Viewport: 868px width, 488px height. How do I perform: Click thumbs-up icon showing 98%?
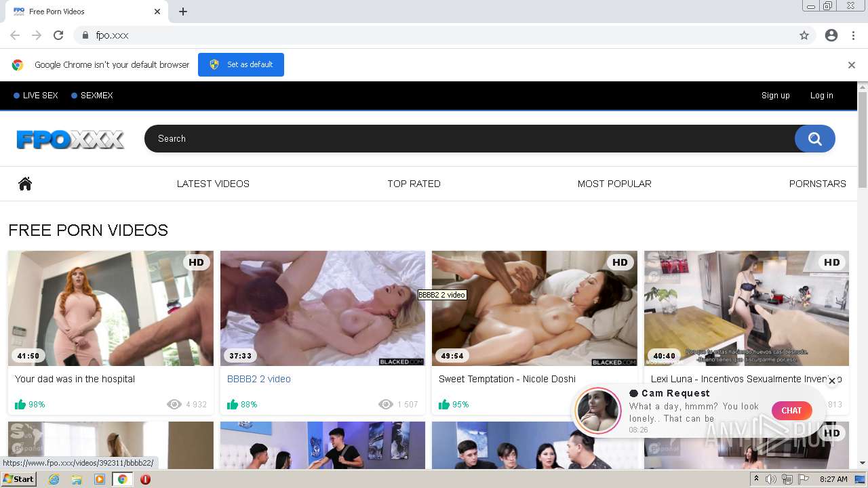[20, 405]
